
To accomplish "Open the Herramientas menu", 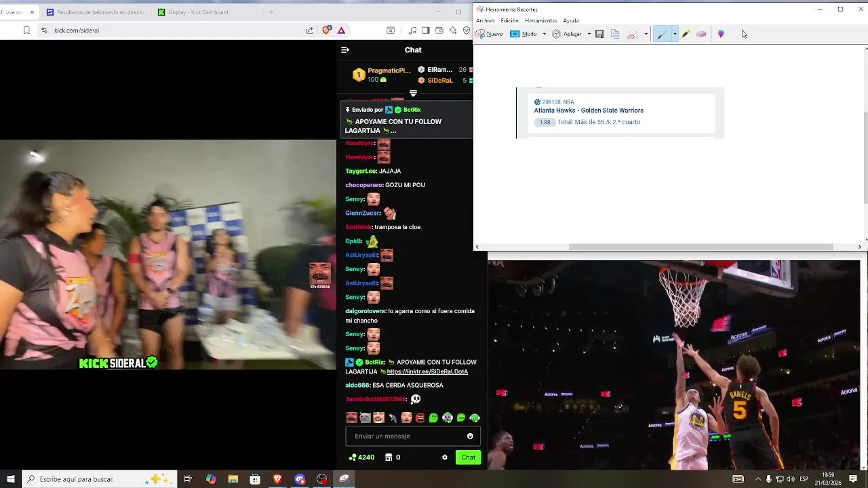I will 540,20.
